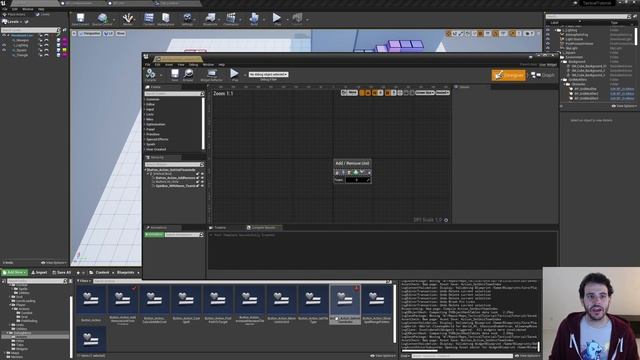Expand the Input palette category
The image size is (640, 360).
pyautogui.click(x=150, y=109)
